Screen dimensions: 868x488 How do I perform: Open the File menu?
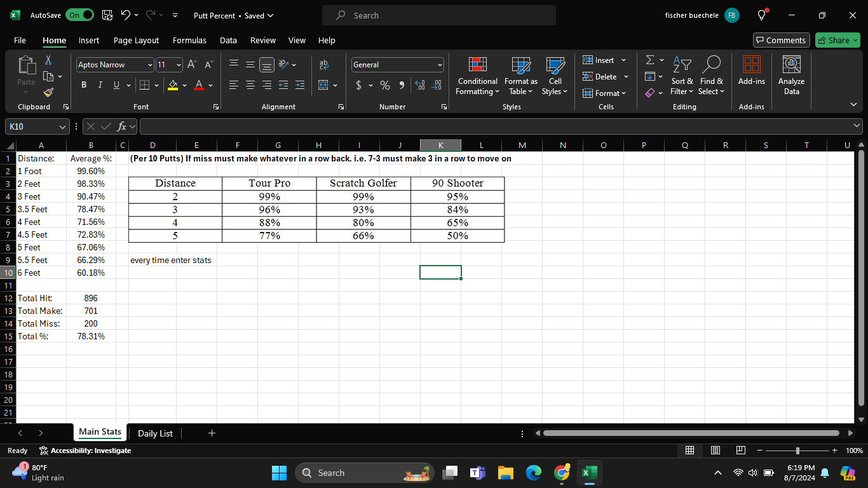tap(20, 40)
